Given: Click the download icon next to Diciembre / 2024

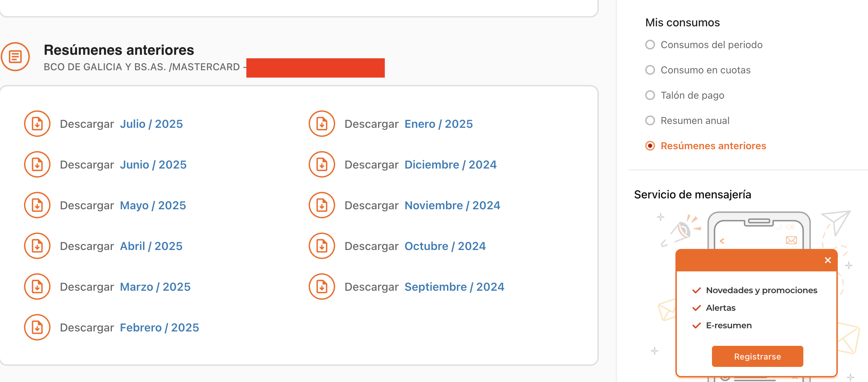Looking at the screenshot, I should tap(322, 164).
